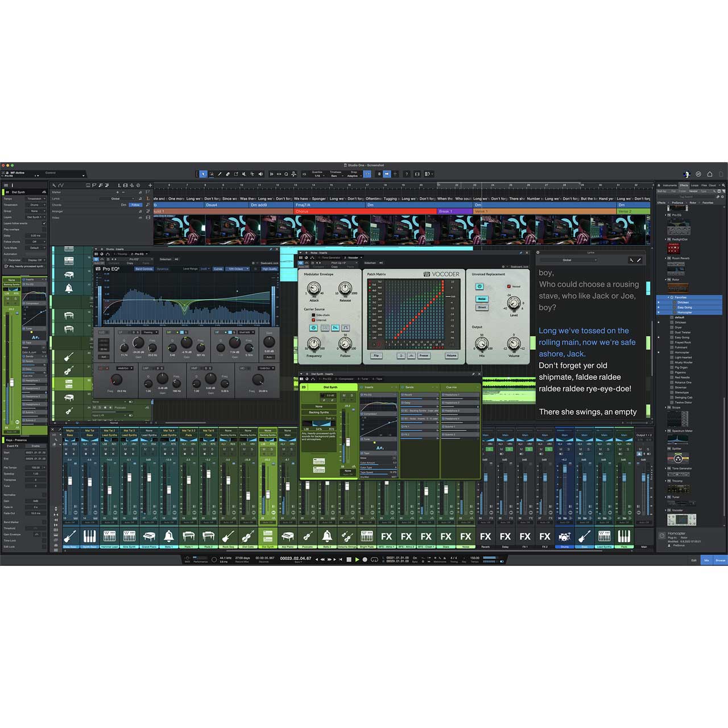Click the Bells 2 bell channel icon

tap(327, 536)
